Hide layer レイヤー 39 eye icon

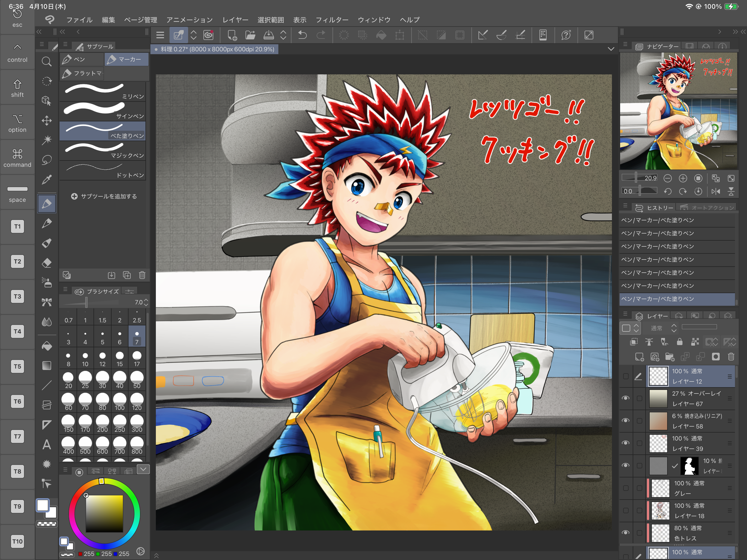pos(626,443)
